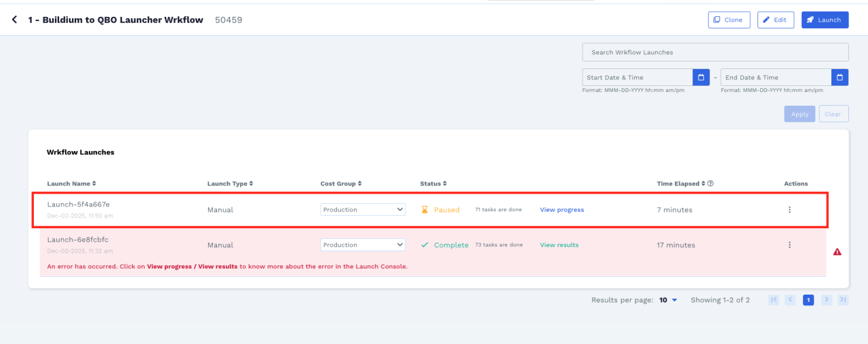
Task: Go to the first results page
Action: (774, 300)
